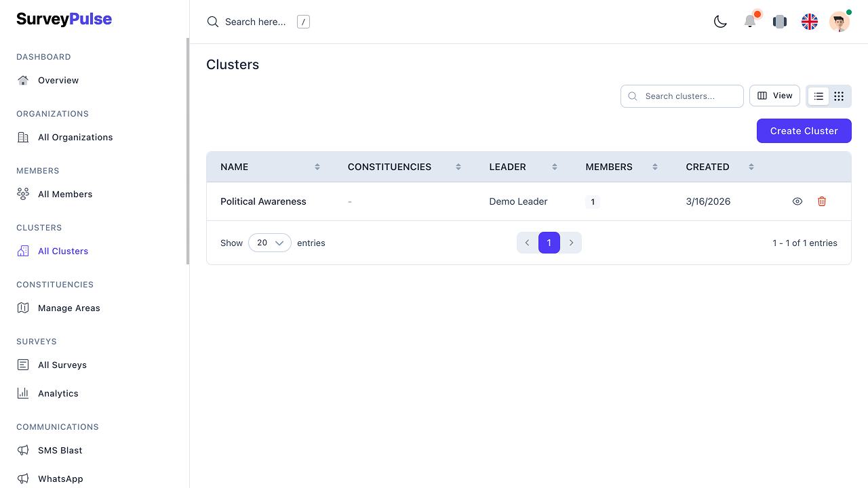
Task: Open All Organizations in sidebar
Action: click(x=75, y=137)
